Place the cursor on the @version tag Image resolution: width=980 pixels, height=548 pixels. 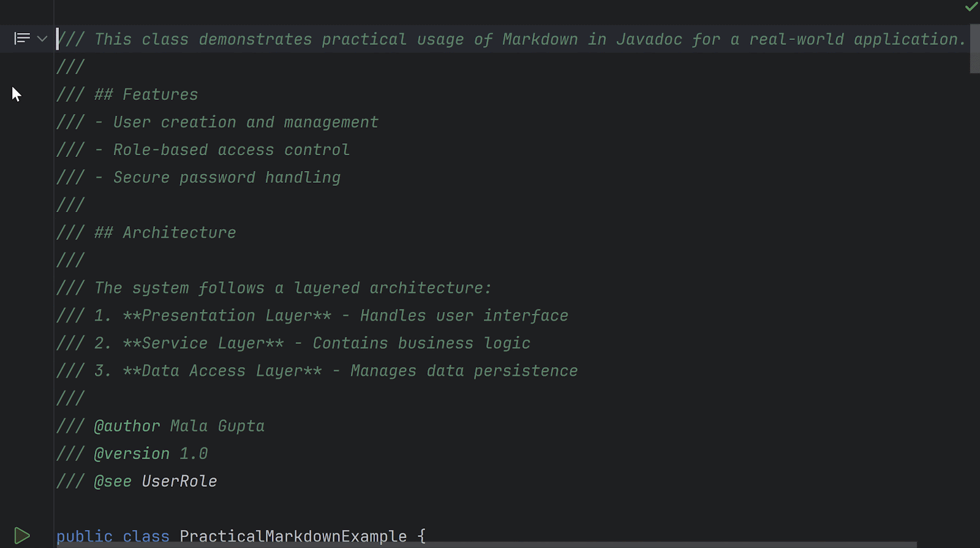coord(132,454)
